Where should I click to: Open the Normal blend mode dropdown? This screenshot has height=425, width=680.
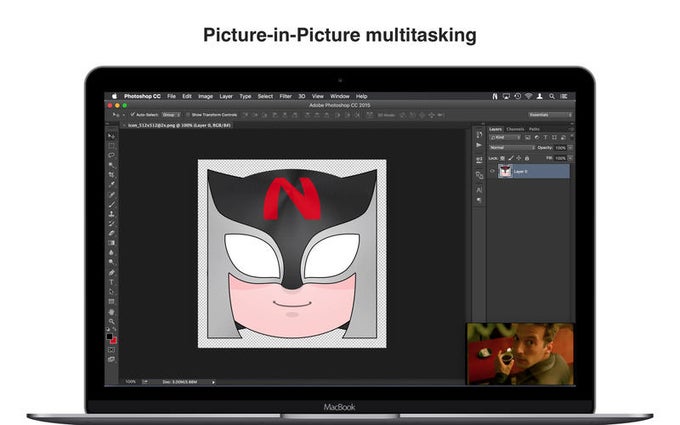click(x=511, y=148)
